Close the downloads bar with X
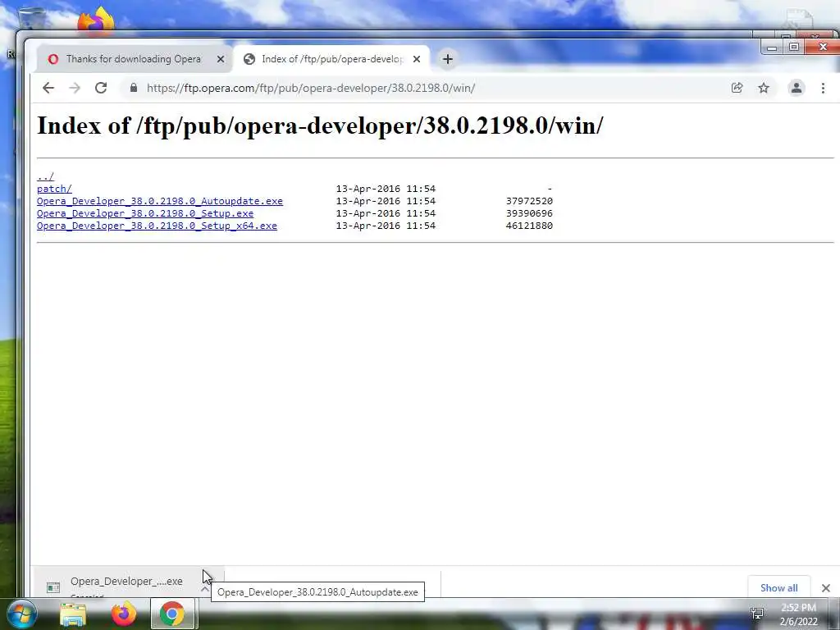The height and width of the screenshot is (630, 840). click(825, 588)
